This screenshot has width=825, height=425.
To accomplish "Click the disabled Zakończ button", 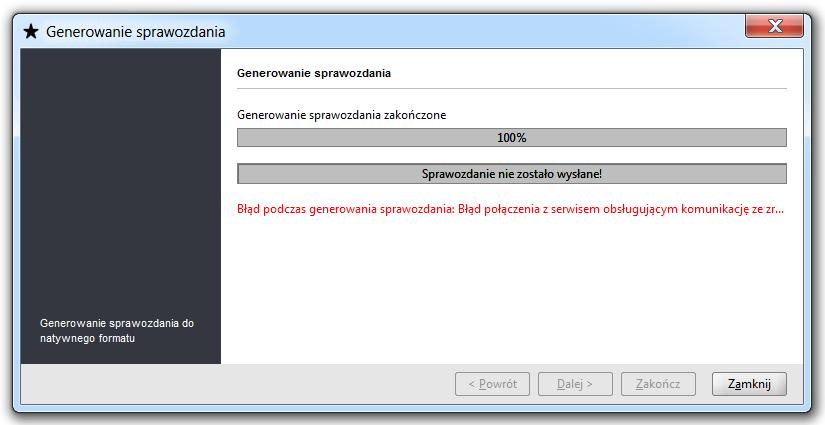I will click(x=658, y=384).
